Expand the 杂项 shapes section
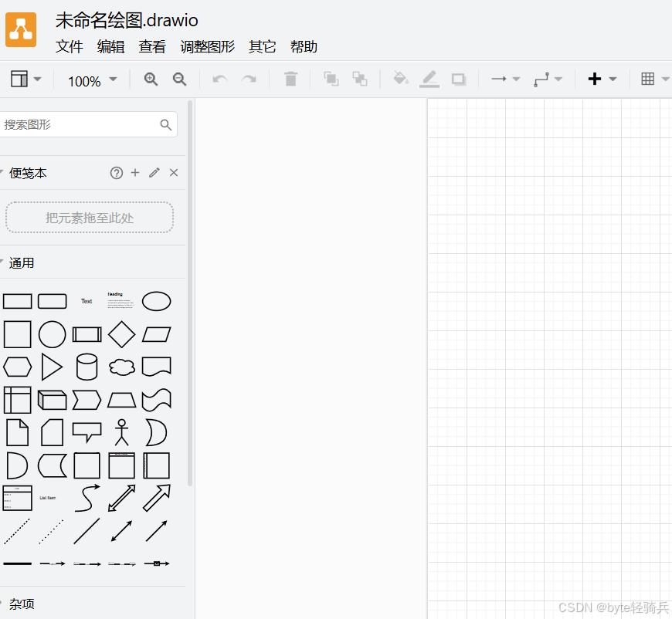672x619 pixels. (x=22, y=604)
